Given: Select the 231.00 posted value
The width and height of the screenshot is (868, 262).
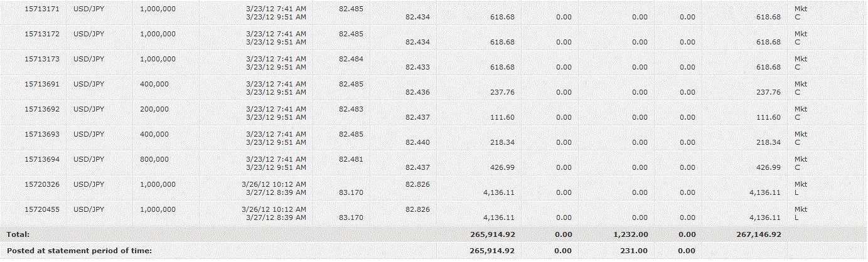Looking at the screenshot, I should pos(635,251).
